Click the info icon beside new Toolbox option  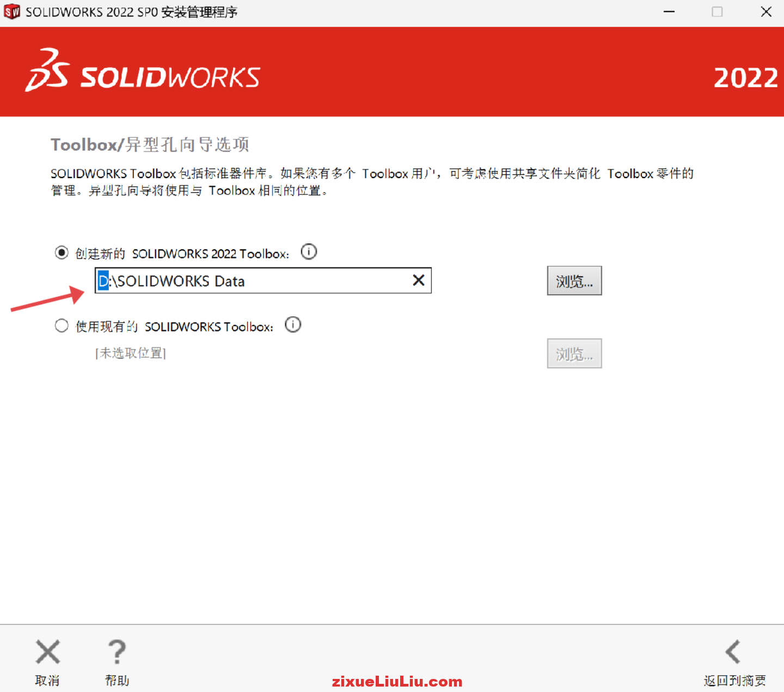pyautogui.click(x=309, y=252)
